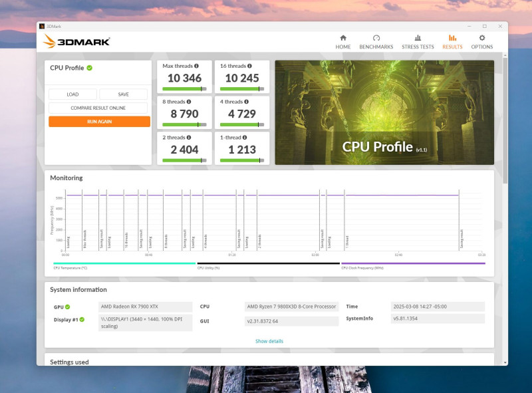Click the orange RUN AGAIN button
532x393 pixels.
(x=99, y=122)
